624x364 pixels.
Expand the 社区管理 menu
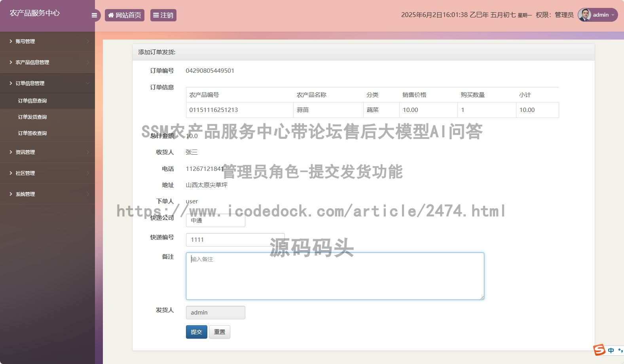47,173
